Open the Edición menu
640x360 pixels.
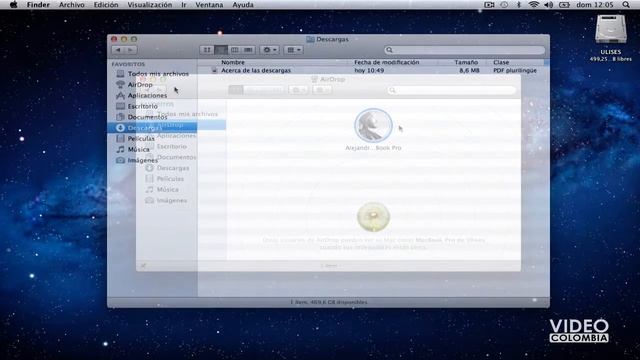(x=106, y=5)
